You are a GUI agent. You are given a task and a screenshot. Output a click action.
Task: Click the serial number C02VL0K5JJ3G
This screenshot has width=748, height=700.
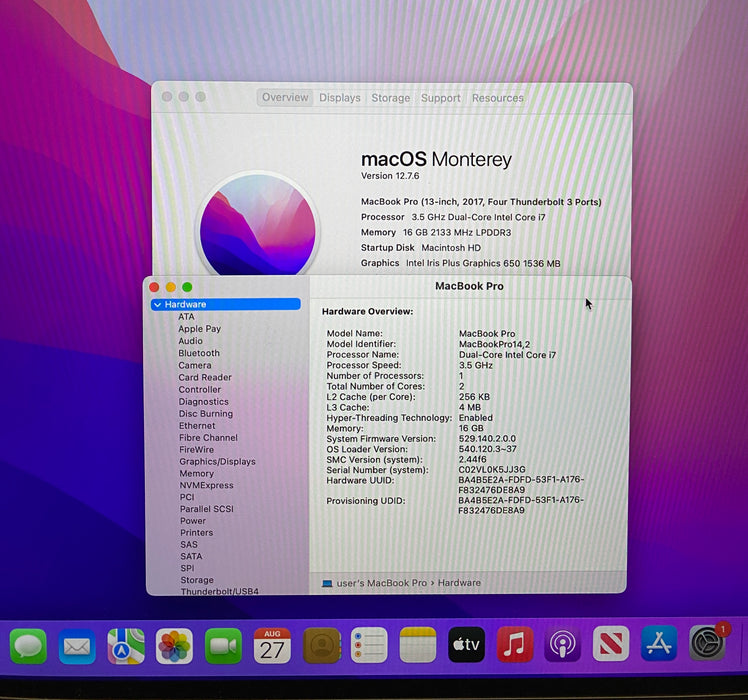(492, 470)
